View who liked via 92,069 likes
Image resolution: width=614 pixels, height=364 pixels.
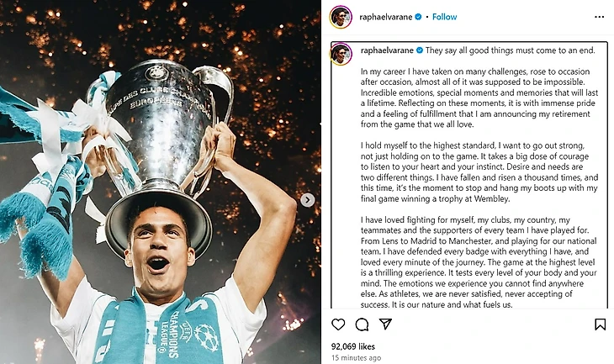pyautogui.click(x=353, y=346)
